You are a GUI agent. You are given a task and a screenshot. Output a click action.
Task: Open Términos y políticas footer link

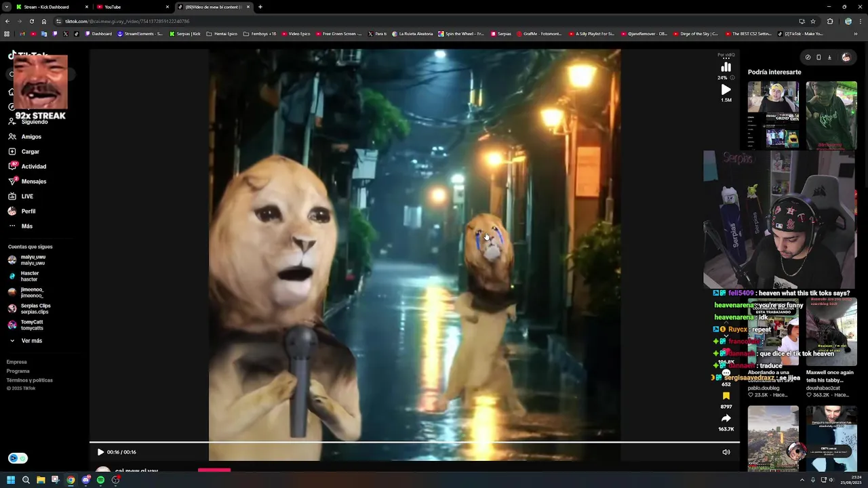(30, 380)
